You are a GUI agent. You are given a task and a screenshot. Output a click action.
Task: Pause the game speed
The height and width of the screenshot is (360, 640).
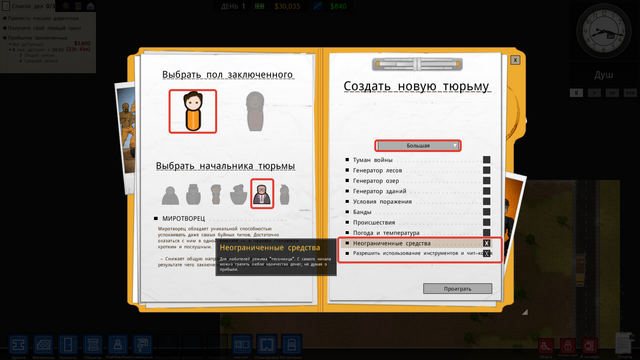576,93
